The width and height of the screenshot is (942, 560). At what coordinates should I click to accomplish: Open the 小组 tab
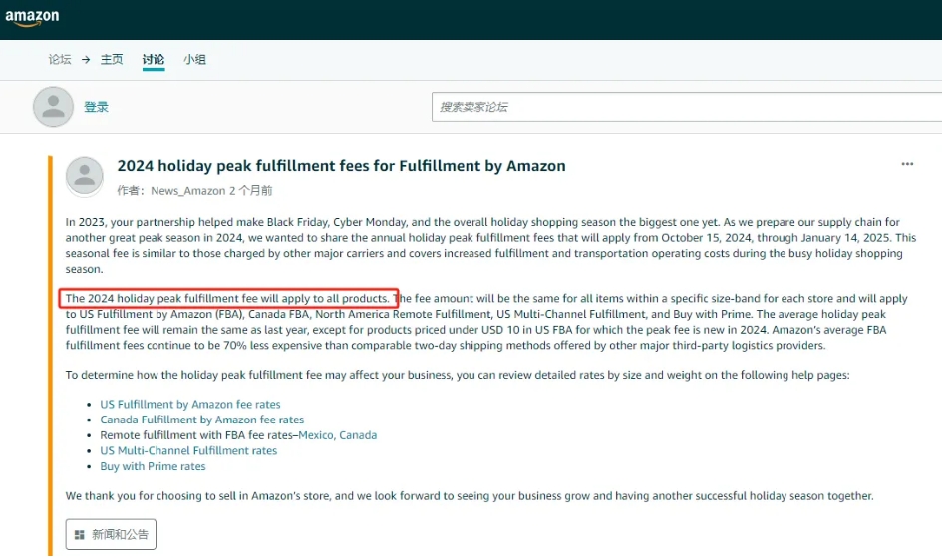click(x=194, y=60)
